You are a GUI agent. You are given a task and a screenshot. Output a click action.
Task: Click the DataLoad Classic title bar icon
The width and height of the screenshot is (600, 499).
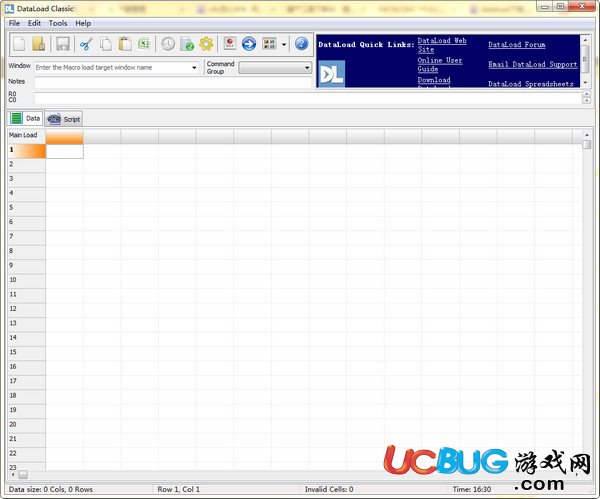[10, 8]
